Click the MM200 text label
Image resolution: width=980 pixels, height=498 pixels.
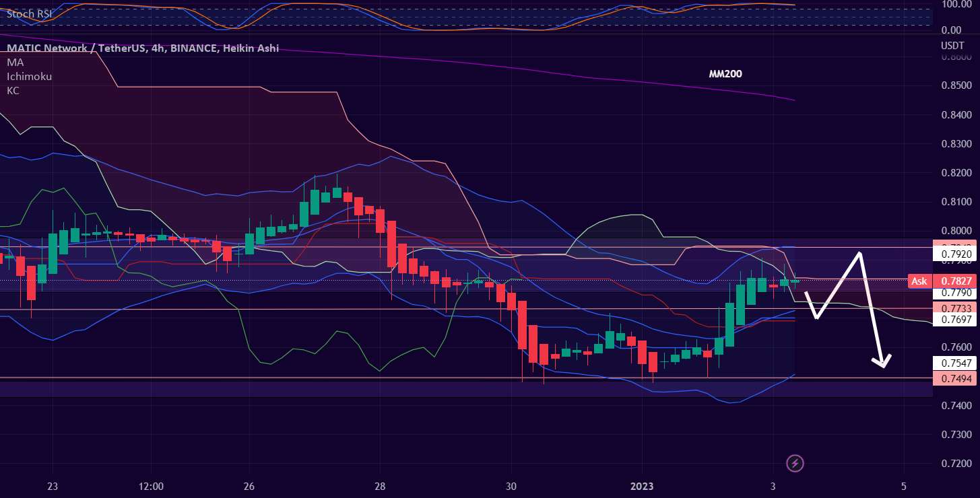[x=725, y=74]
